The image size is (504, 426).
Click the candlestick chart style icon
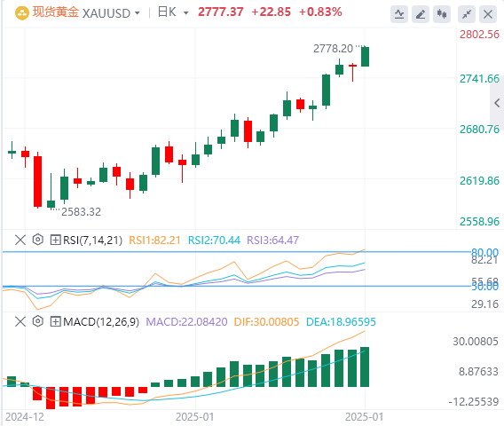442,14
